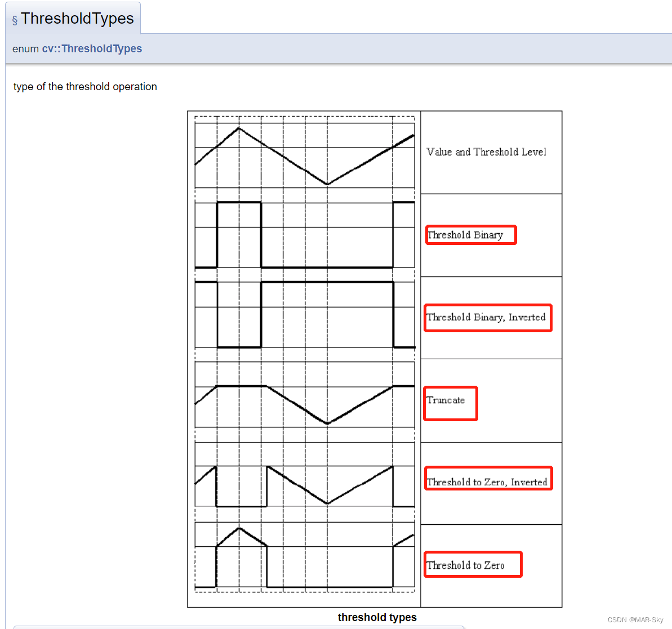Screen dimensions: 672x629
Task: Click the Threshold Binary, Inverted label
Action: 487,317
